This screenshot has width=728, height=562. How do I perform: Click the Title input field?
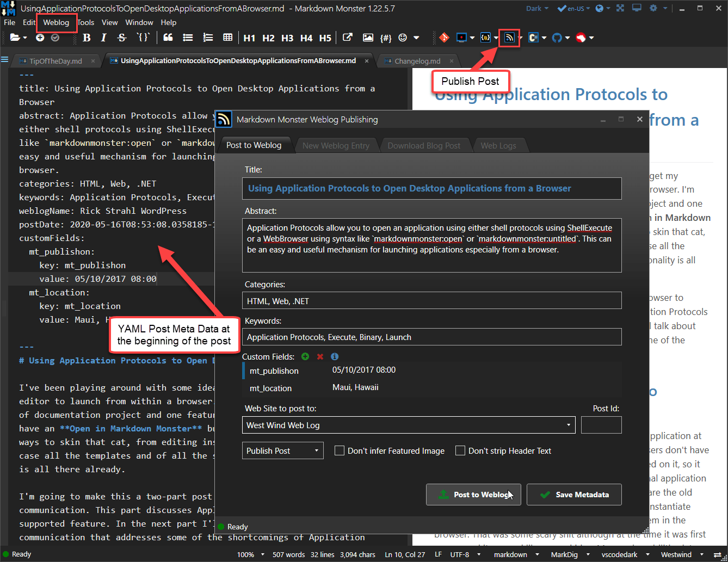[x=431, y=188]
